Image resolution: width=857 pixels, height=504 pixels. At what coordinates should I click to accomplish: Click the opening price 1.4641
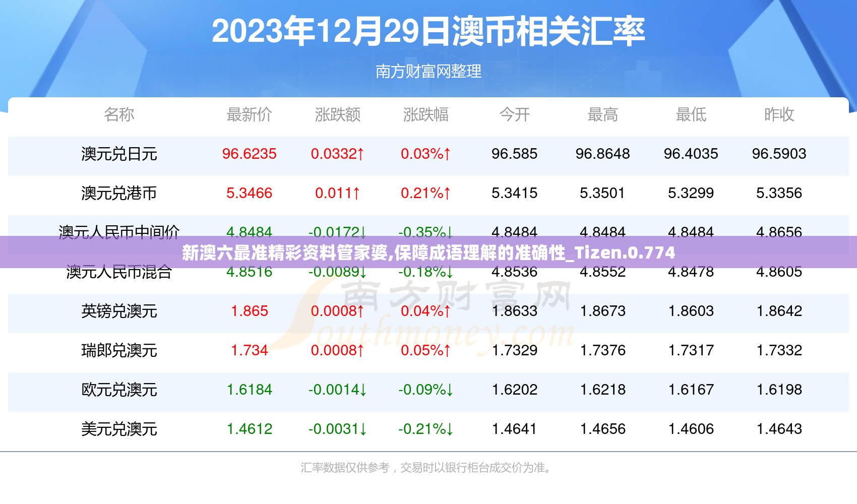click(515, 429)
